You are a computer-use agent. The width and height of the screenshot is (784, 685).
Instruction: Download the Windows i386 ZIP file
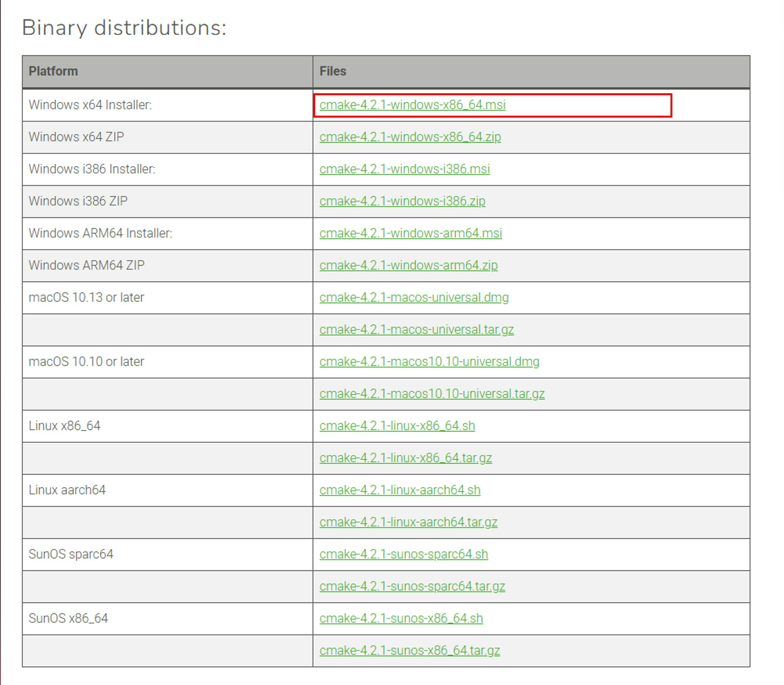pos(402,201)
